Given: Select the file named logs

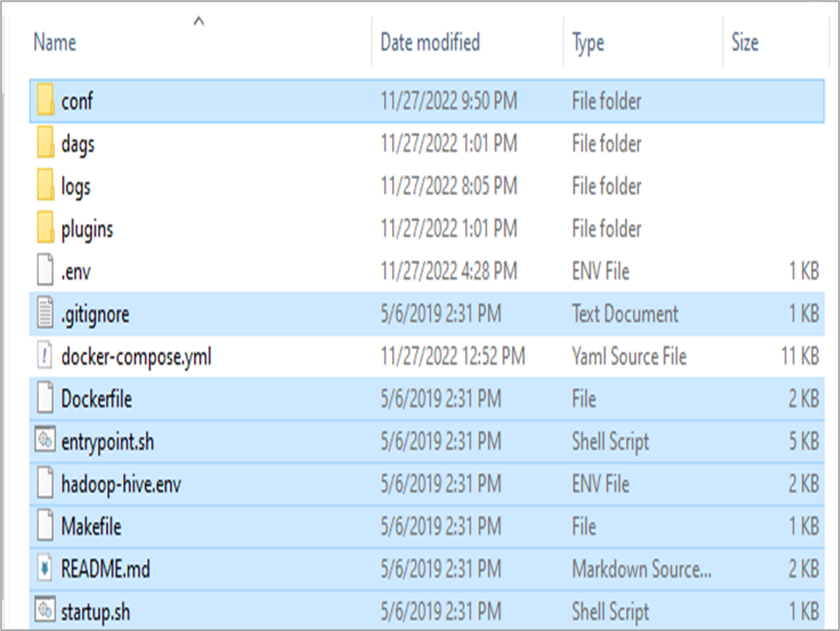Looking at the screenshot, I should pyautogui.click(x=76, y=187).
